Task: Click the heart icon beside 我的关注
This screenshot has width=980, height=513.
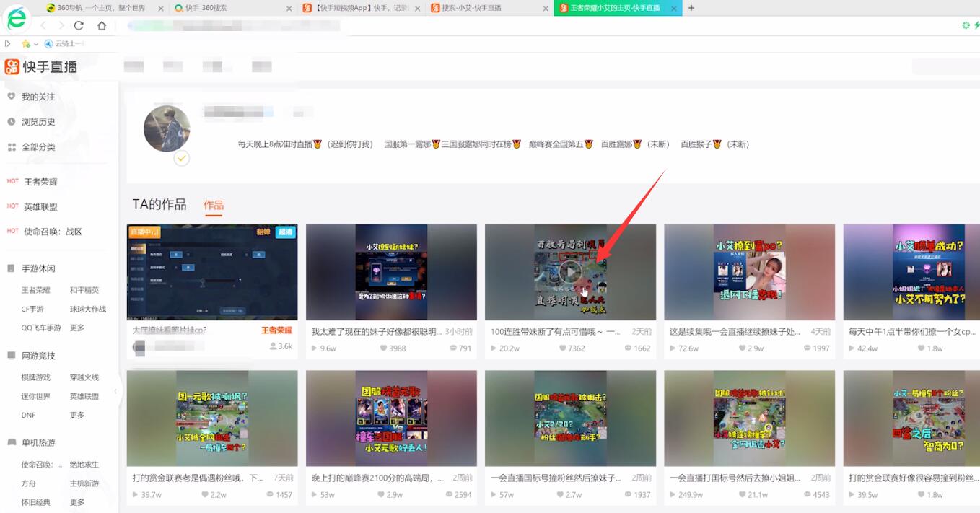Action: [11, 96]
